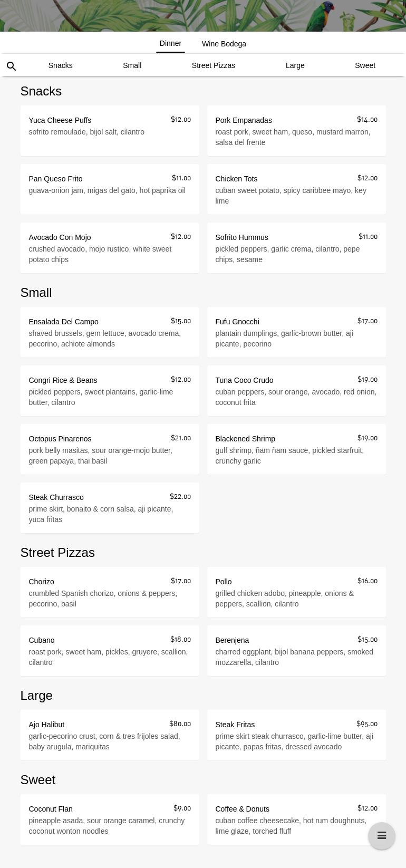The height and width of the screenshot is (868, 406).
Task: Select the Fufu Gnocchi item
Action: (296, 332)
